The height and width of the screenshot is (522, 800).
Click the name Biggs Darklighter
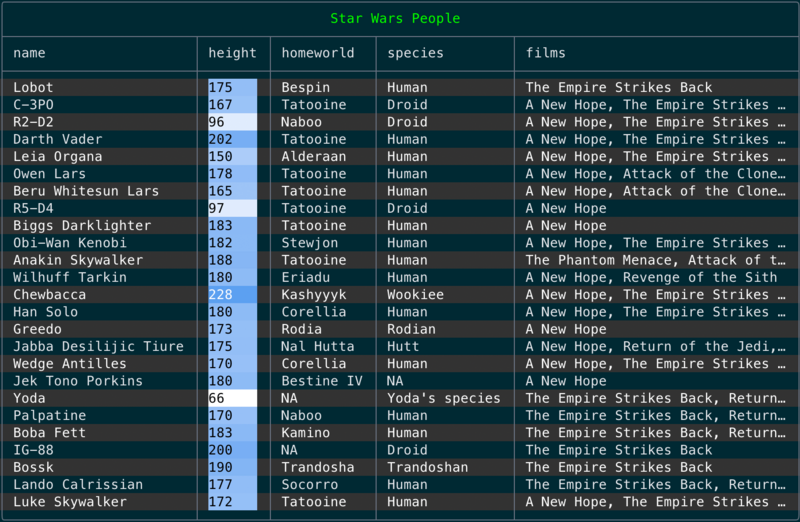82,226
